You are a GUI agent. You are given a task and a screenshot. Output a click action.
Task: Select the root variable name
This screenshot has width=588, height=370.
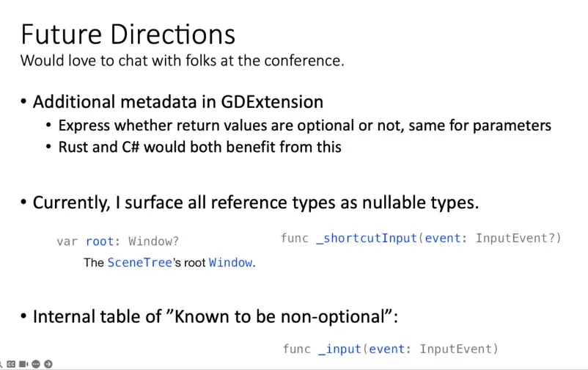point(99,242)
